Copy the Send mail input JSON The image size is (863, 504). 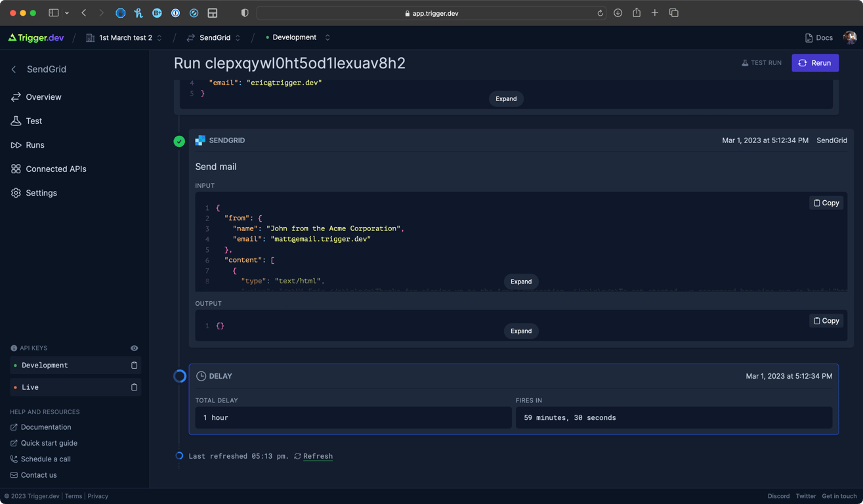tap(826, 203)
